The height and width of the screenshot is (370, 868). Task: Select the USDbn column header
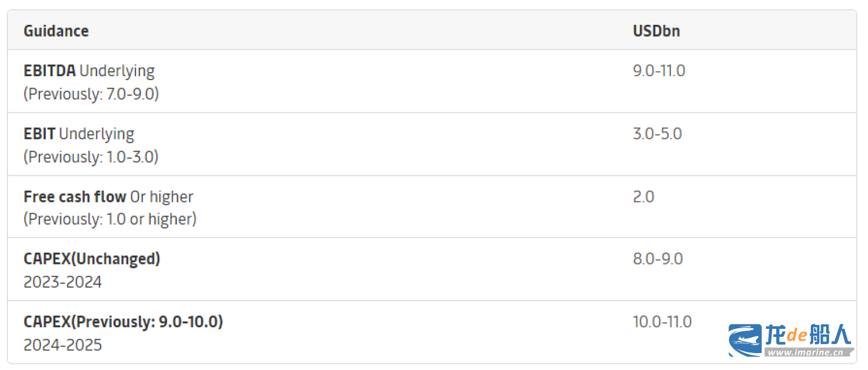tap(656, 30)
